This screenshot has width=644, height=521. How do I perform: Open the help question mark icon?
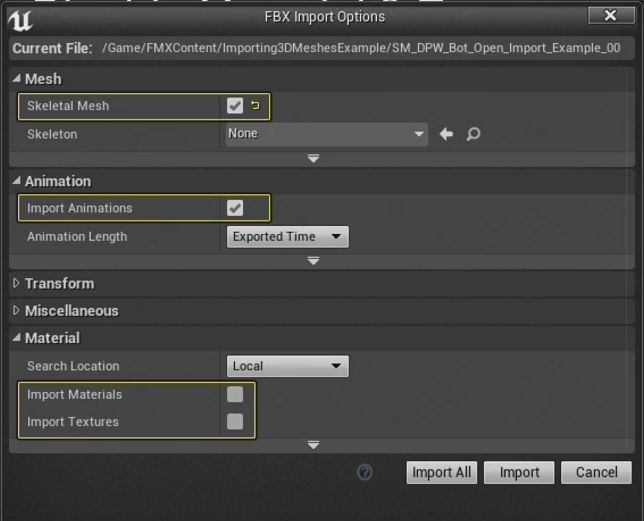click(365, 472)
